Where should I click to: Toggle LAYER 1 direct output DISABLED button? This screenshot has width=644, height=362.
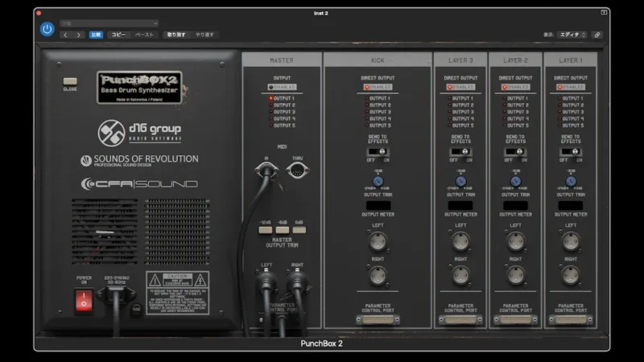pyautogui.click(x=571, y=87)
